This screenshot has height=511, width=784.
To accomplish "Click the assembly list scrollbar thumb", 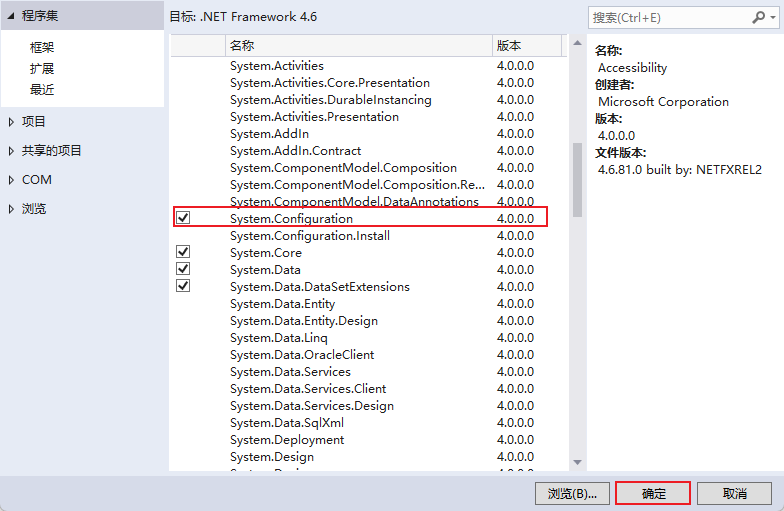I will tap(578, 180).
